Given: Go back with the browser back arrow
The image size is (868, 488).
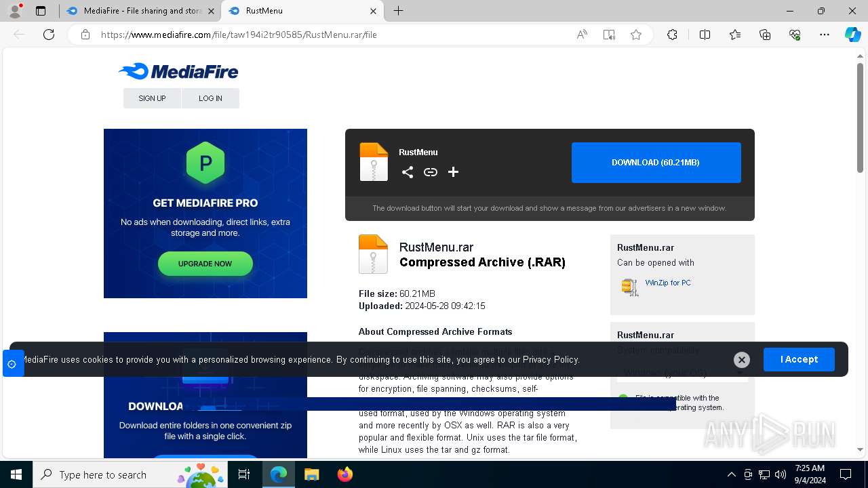Looking at the screenshot, I should [x=19, y=35].
